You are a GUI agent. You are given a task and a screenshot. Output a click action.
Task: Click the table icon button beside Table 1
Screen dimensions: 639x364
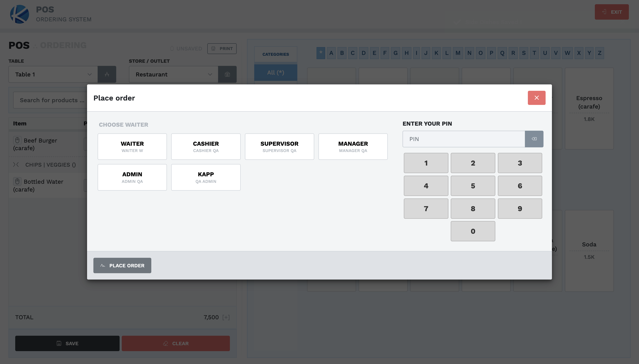tap(107, 74)
